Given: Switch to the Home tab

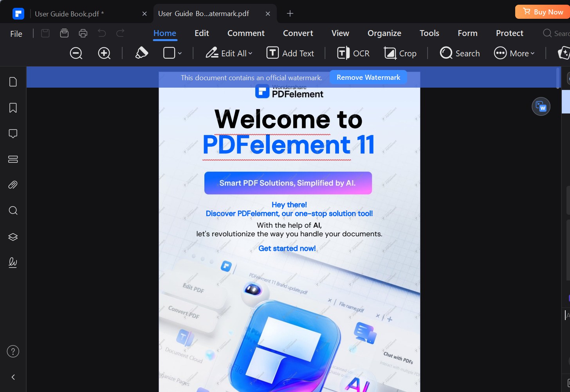Looking at the screenshot, I should point(165,33).
